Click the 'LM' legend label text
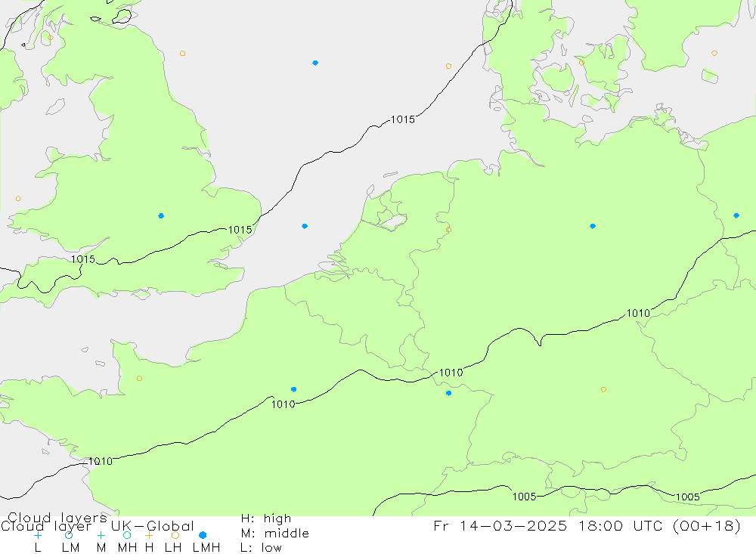 point(70,548)
